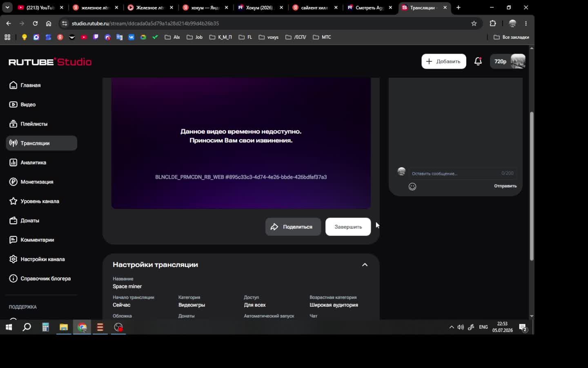Open the browser extensions puzzle icon
The width and height of the screenshot is (588, 368).
point(493,23)
